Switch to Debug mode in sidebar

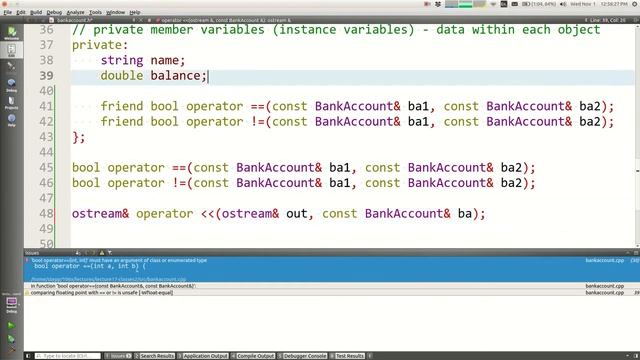[x=11, y=85]
